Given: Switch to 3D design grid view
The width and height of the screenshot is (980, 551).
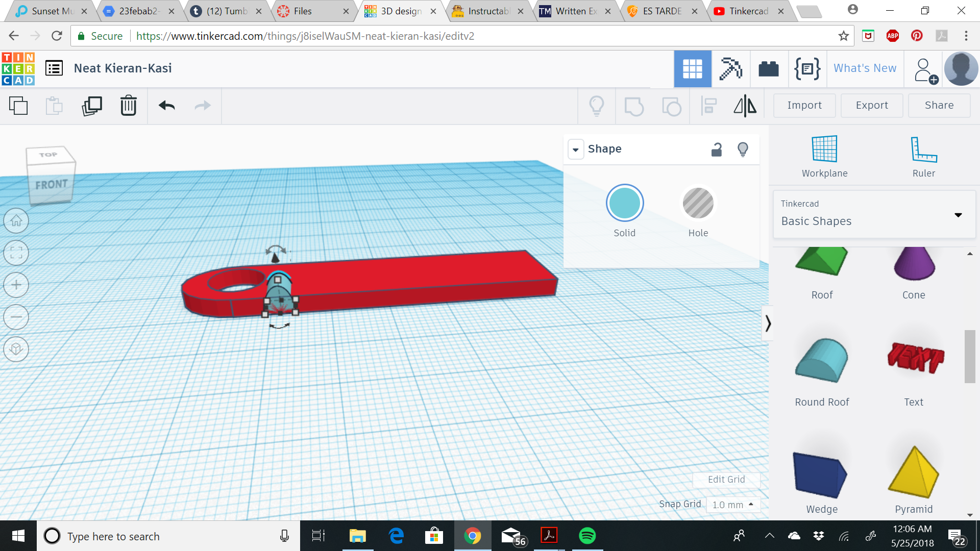Looking at the screenshot, I should point(693,69).
